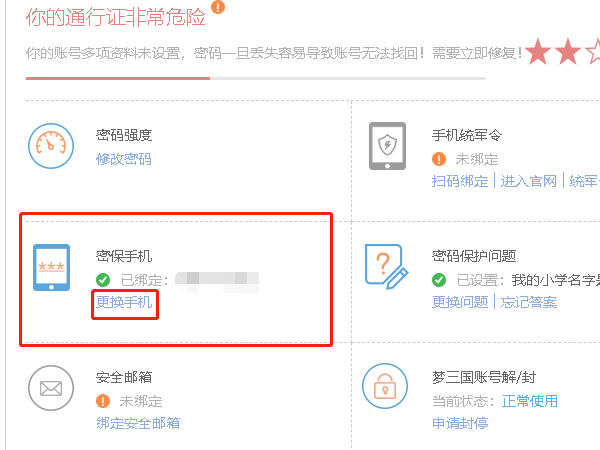Image resolution: width=600 pixels, height=450 pixels.
Task: Click the security question notepad icon
Action: coord(386,267)
